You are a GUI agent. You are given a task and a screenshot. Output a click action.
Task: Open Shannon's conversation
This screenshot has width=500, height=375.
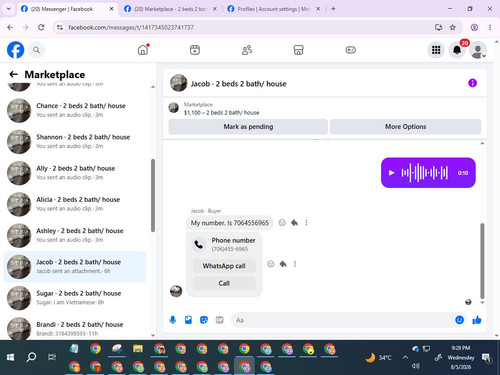click(x=75, y=141)
